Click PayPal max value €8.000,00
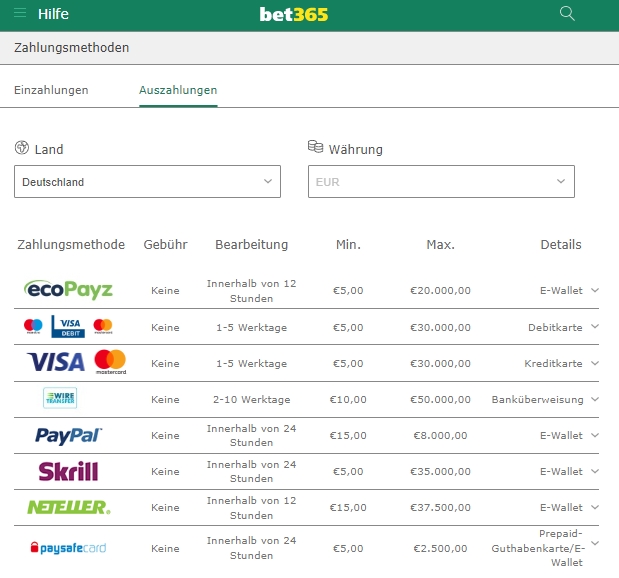 [441, 435]
